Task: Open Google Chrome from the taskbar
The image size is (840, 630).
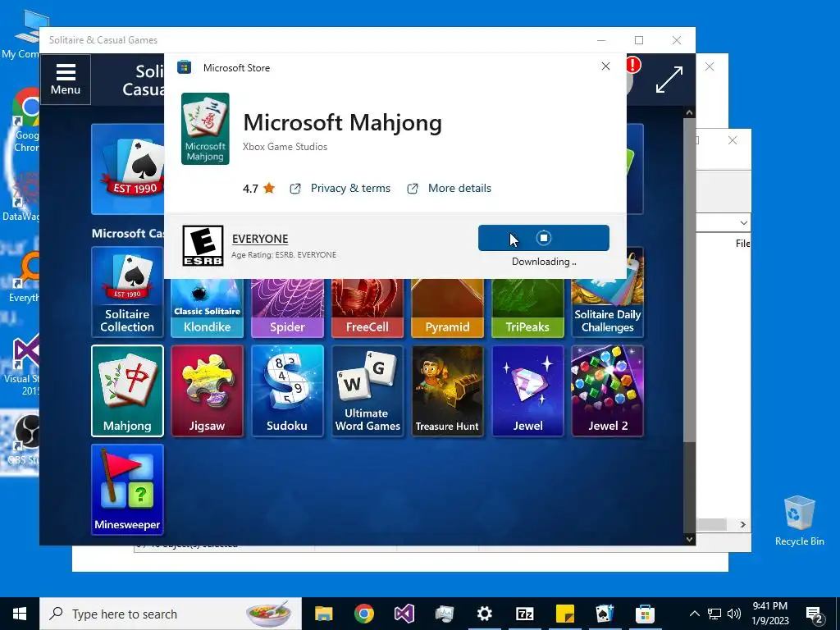Action: tap(363, 614)
